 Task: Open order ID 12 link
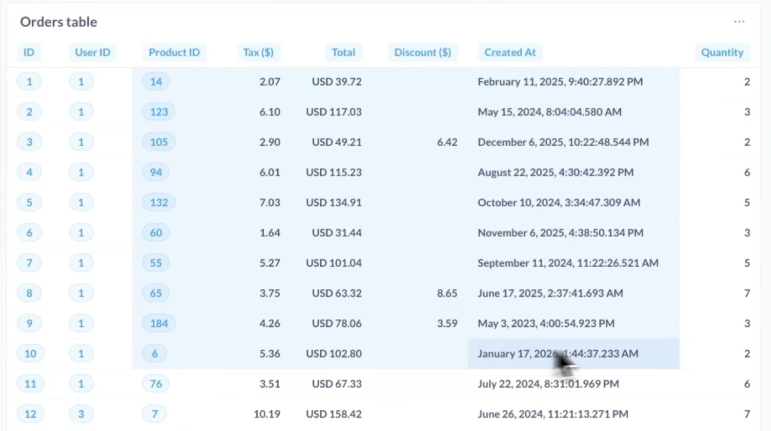29,413
